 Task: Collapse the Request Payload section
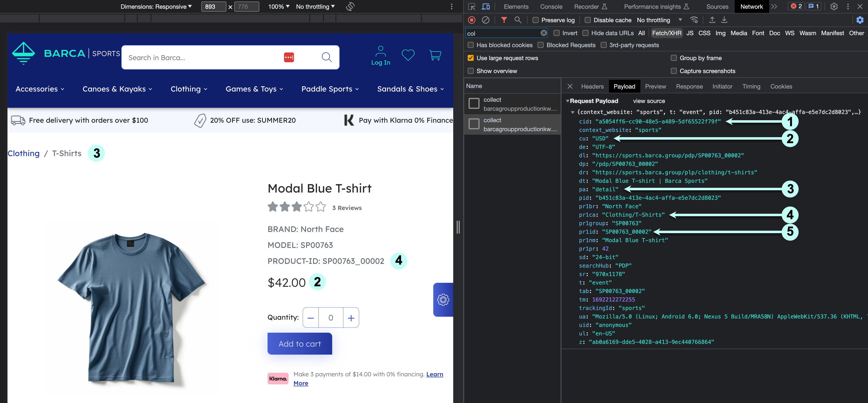(568, 101)
